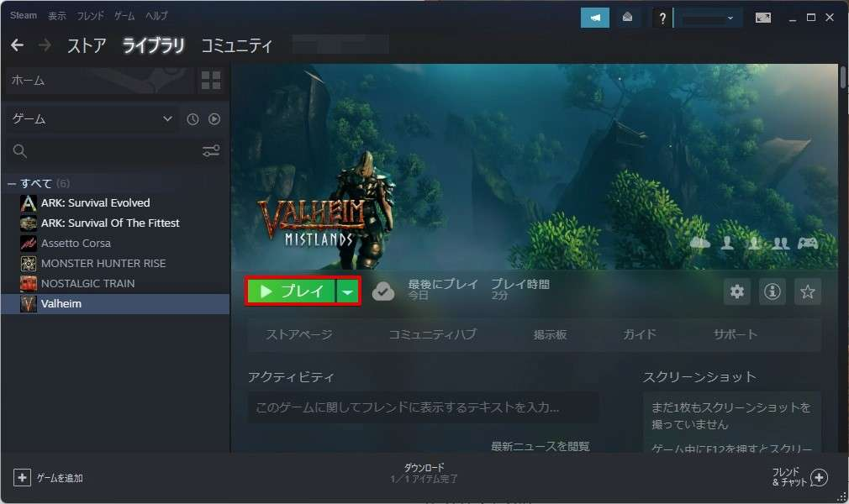Open advanced filter sliders icon

(x=211, y=150)
